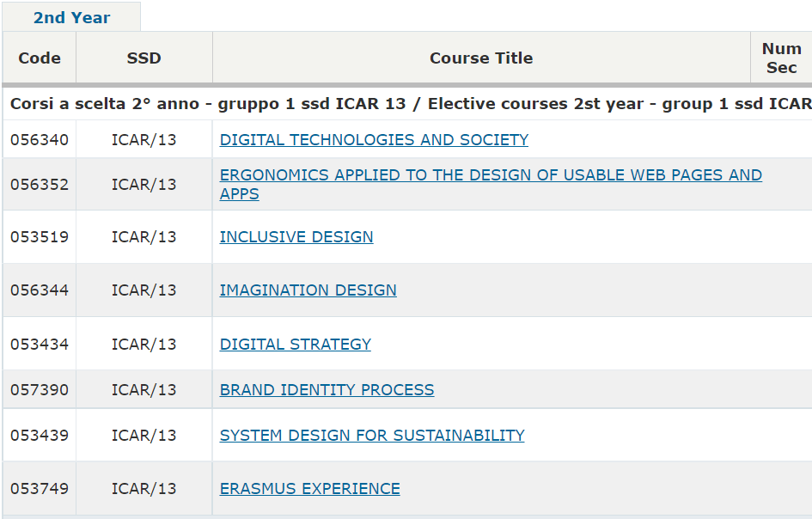Image resolution: width=812 pixels, height=519 pixels.
Task: Select course code 056340 cell
Action: [40, 140]
